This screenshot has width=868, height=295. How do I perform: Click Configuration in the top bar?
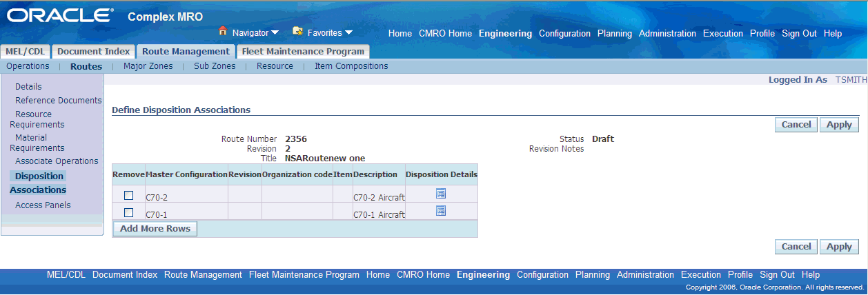click(x=565, y=33)
